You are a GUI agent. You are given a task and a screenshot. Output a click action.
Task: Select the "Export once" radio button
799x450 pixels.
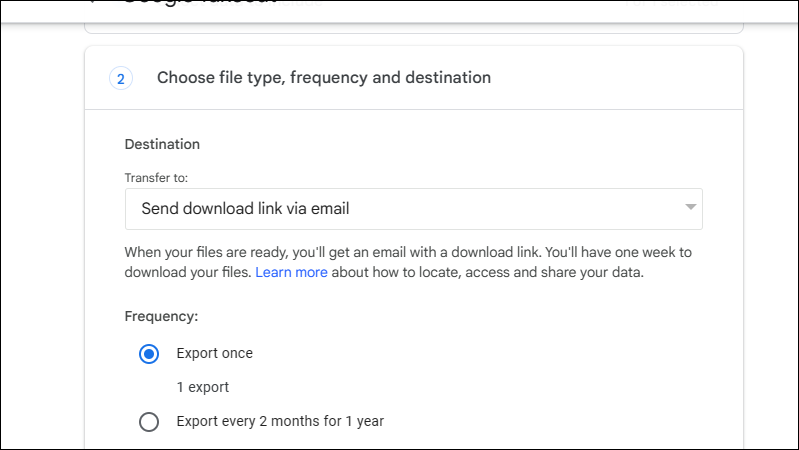149,354
